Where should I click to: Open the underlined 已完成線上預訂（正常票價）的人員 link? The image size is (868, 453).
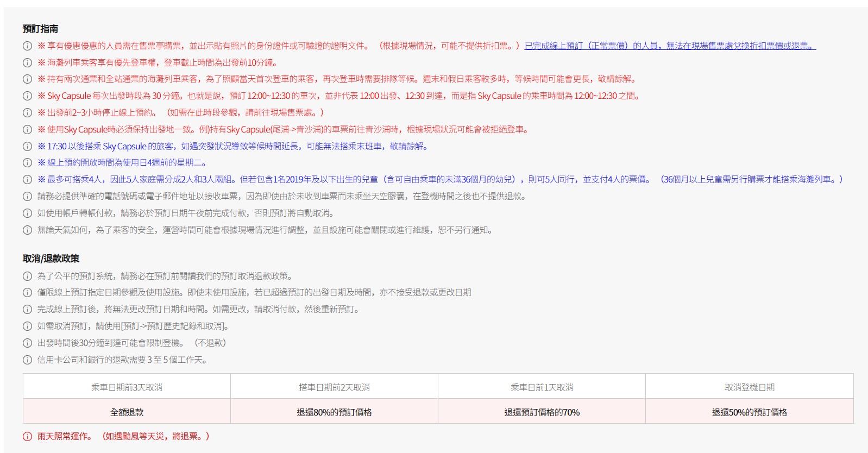click(x=670, y=46)
